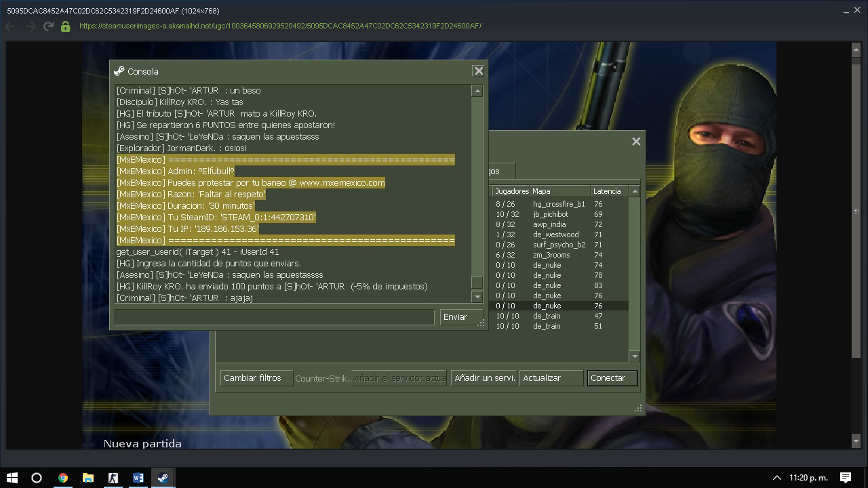The image size is (868, 488).
Task: Click the console scrollbar thumb
Action: (477, 283)
